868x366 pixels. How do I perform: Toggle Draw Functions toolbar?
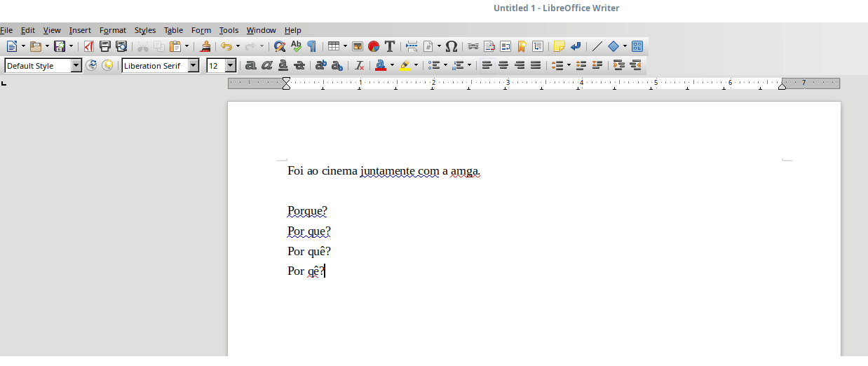(x=637, y=46)
